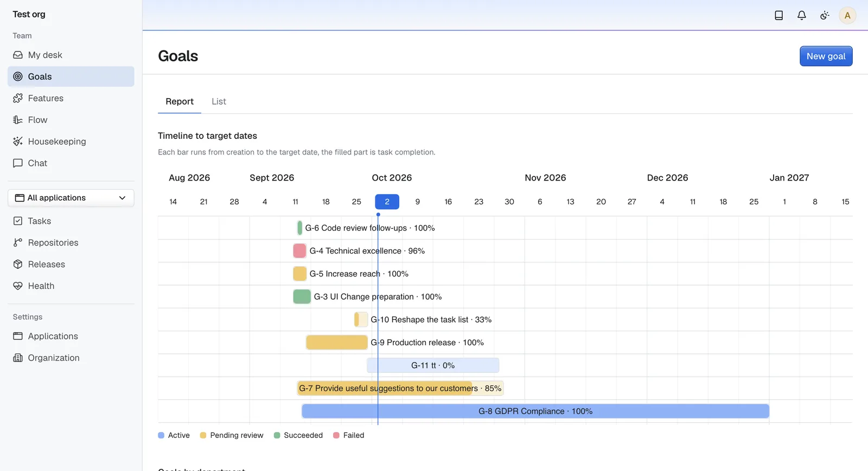868x471 pixels.
Task: Select the G-11 tt timeline bar
Action: pos(433,365)
